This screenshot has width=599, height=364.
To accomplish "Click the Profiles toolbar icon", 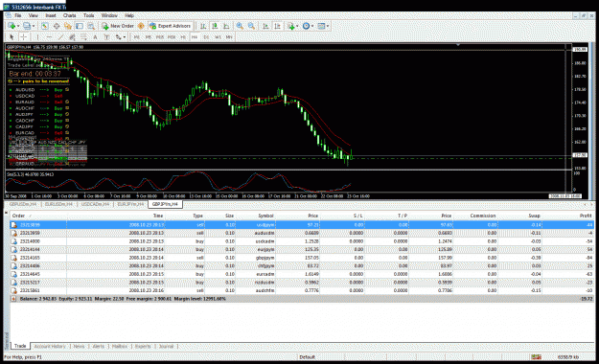I will (27, 26).
